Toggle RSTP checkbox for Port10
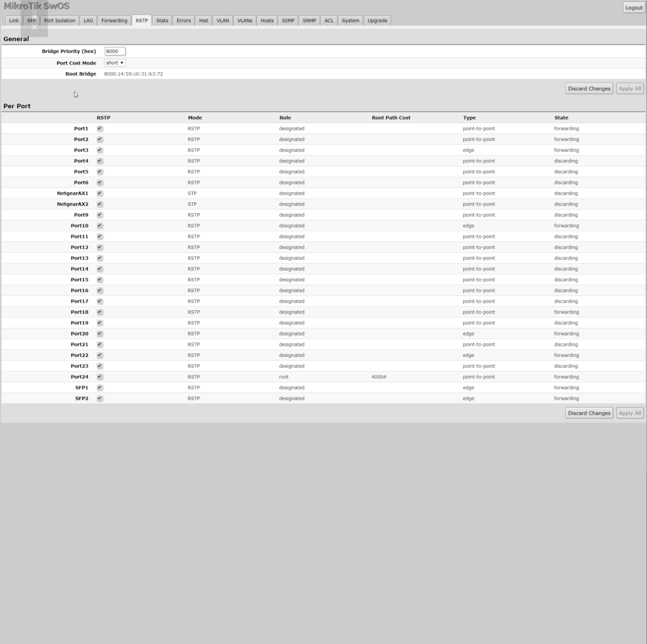 (x=100, y=226)
